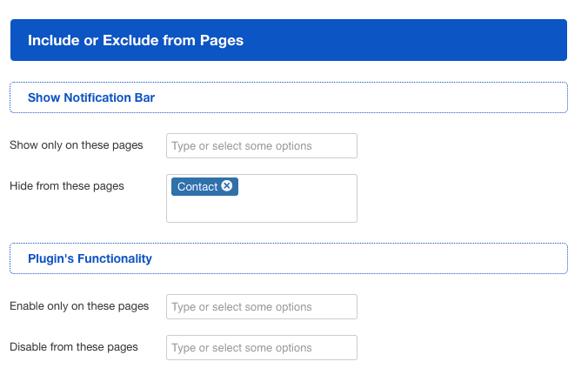Remove the Contact tag via its x icon

(x=227, y=186)
